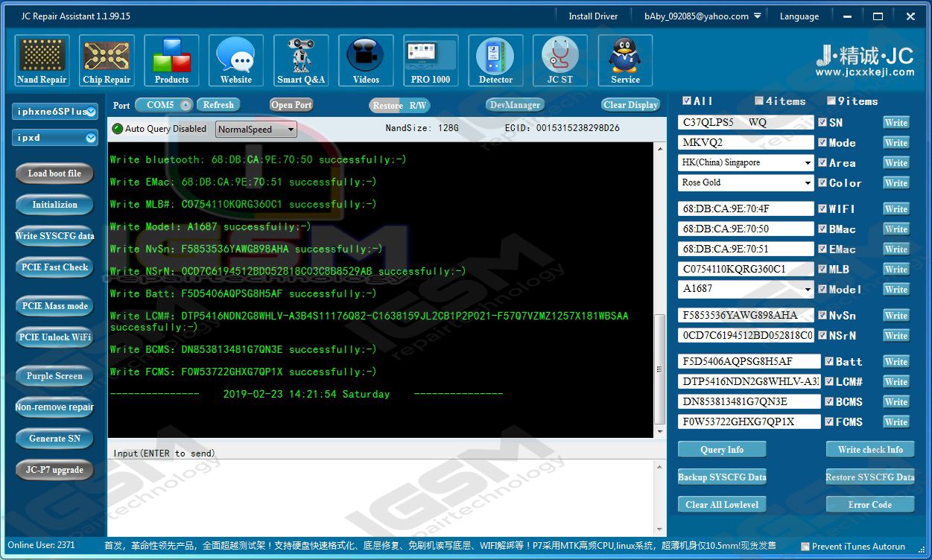The image size is (932, 560).
Task: Open the Detector tool
Action: tap(495, 60)
